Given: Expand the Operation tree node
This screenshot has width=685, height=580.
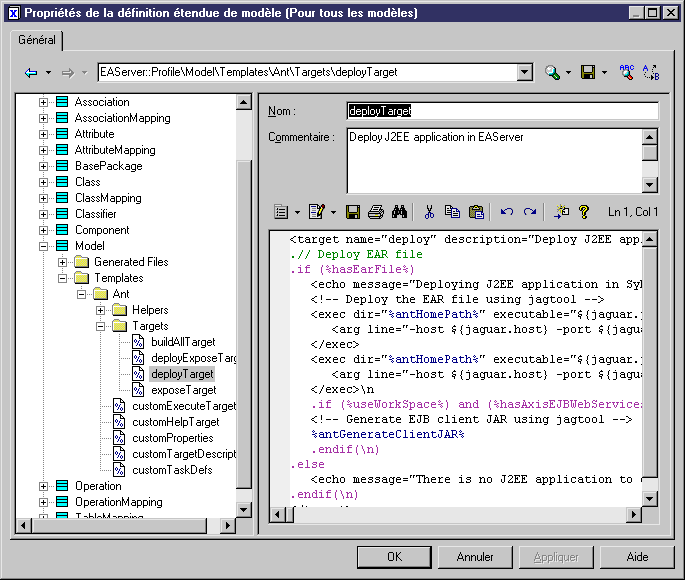Looking at the screenshot, I should [43, 486].
